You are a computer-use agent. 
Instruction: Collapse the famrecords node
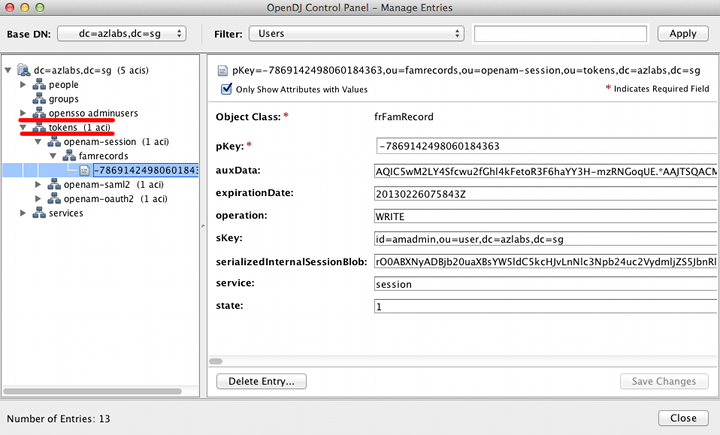click(x=53, y=156)
